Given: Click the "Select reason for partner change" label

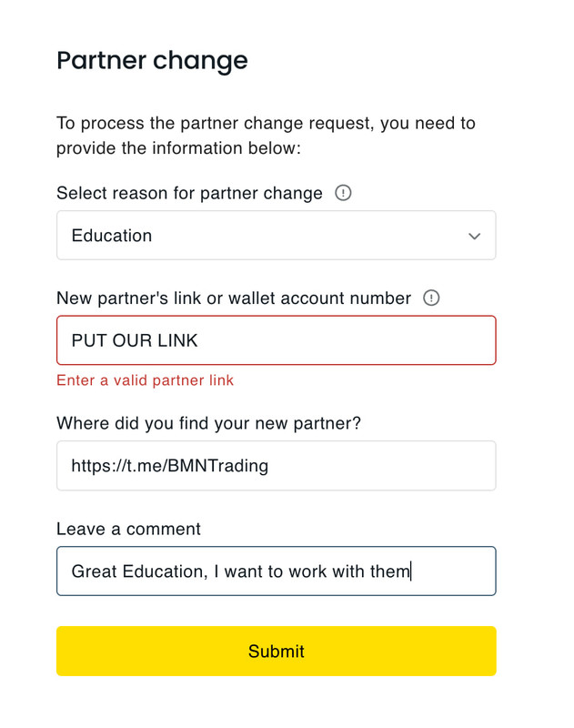Looking at the screenshot, I should tap(189, 193).
